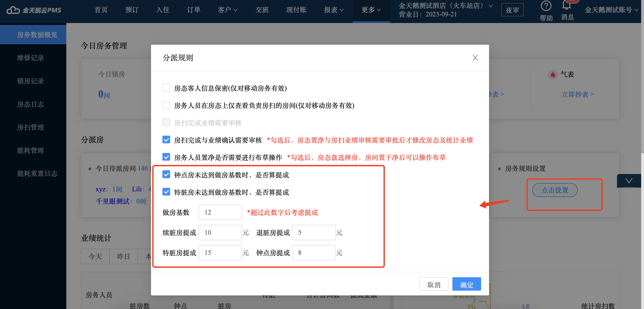
Task: Click the 钟点房提成 input field
Action: 314,253
